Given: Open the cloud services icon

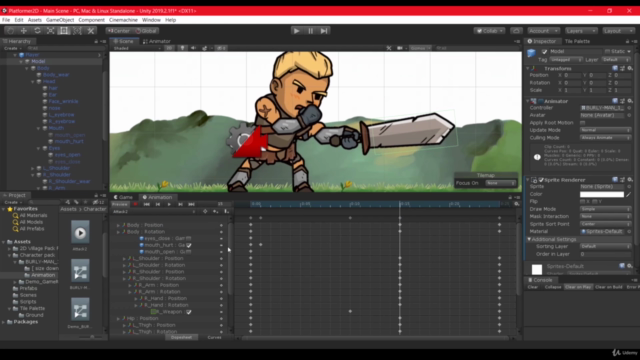Looking at the screenshot, I should (516, 31).
